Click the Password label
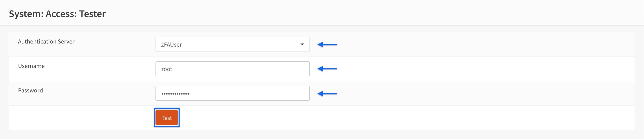The width and height of the screenshot is (644, 139). pyautogui.click(x=30, y=90)
